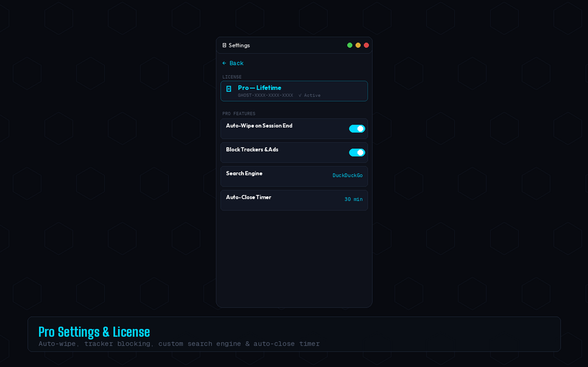Click the license badge icon
This screenshot has width=588, height=367.
(229, 89)
